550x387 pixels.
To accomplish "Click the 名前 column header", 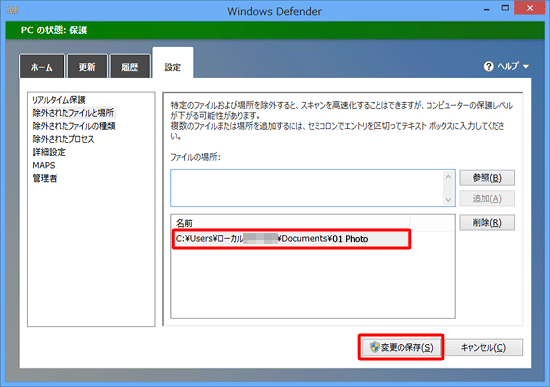I will (290, 223).
